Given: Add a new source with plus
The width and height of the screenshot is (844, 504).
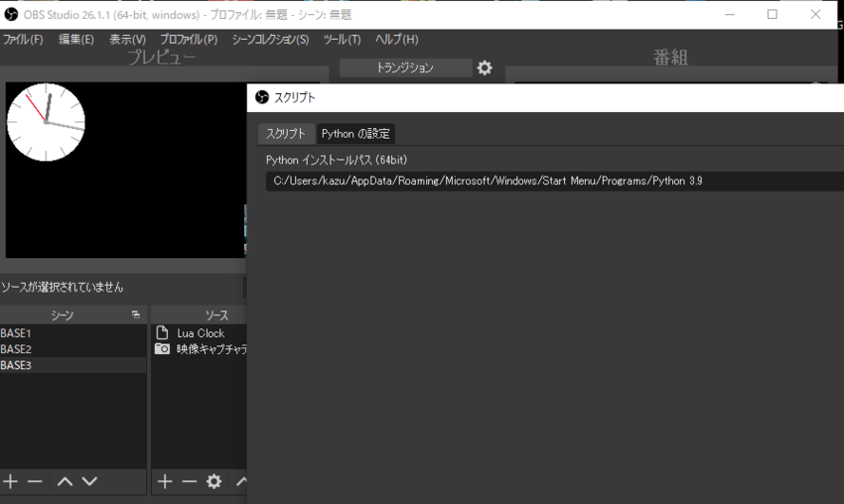Looking at the screenshot, I should click(x=165, y=481).
